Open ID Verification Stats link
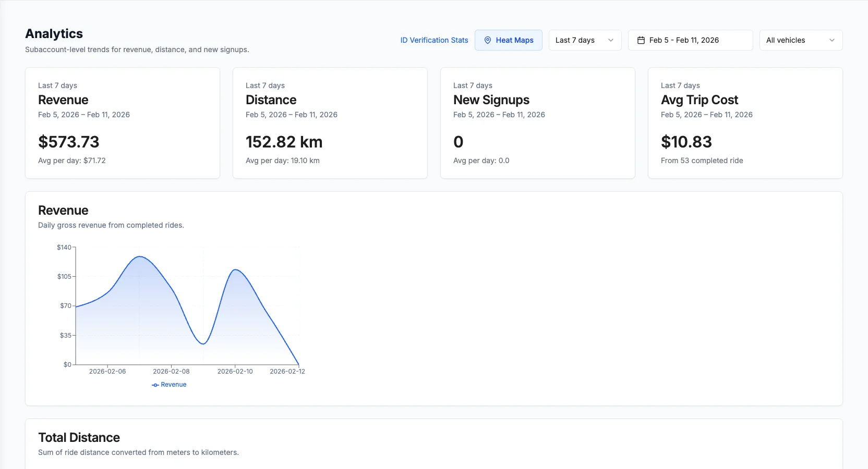The width and height of the screenshot is (868, 469). [x=434, y=40]
